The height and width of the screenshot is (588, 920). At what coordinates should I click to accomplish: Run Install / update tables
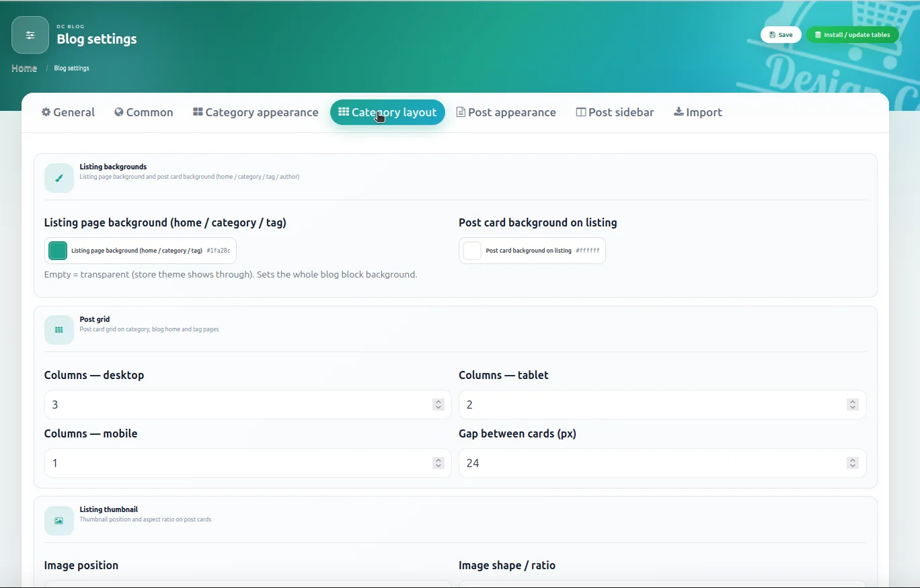click(852, 35)
